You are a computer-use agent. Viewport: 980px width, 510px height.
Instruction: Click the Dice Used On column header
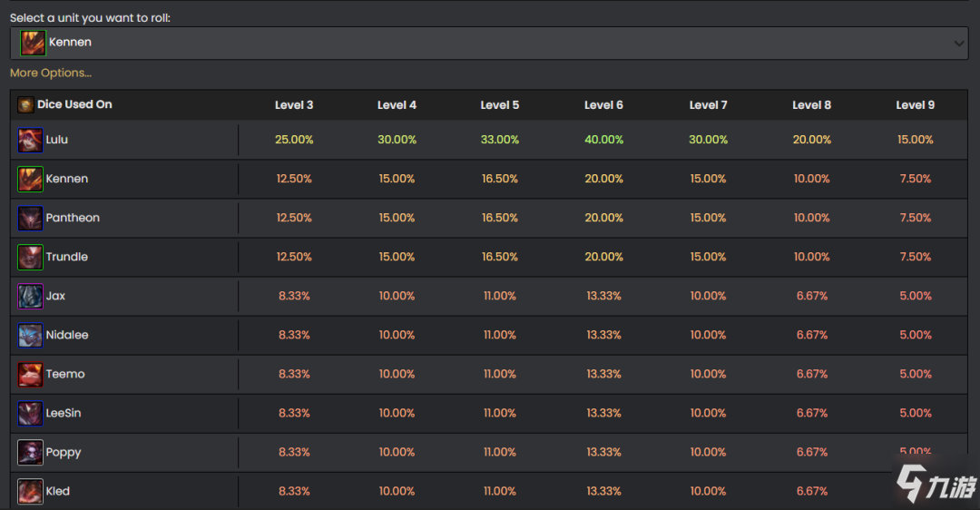coord(74,104)
